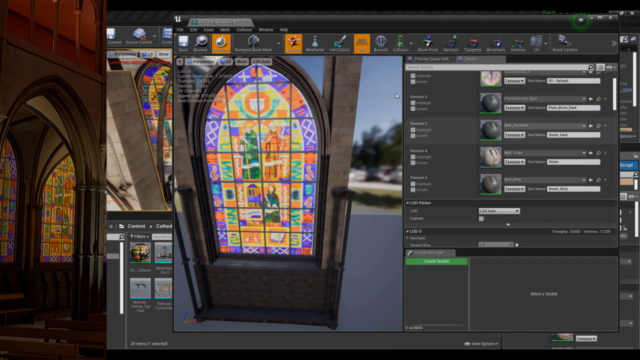
Task: Click Browse icon in mesh editor toolbar
Action: tap(200, 43)
